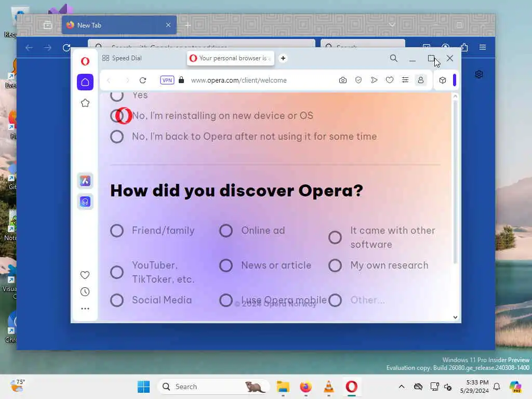Viewport: 532px width, 399px height.
Task: Choose 'Social Media' radio button
Action: click(117, 300)
